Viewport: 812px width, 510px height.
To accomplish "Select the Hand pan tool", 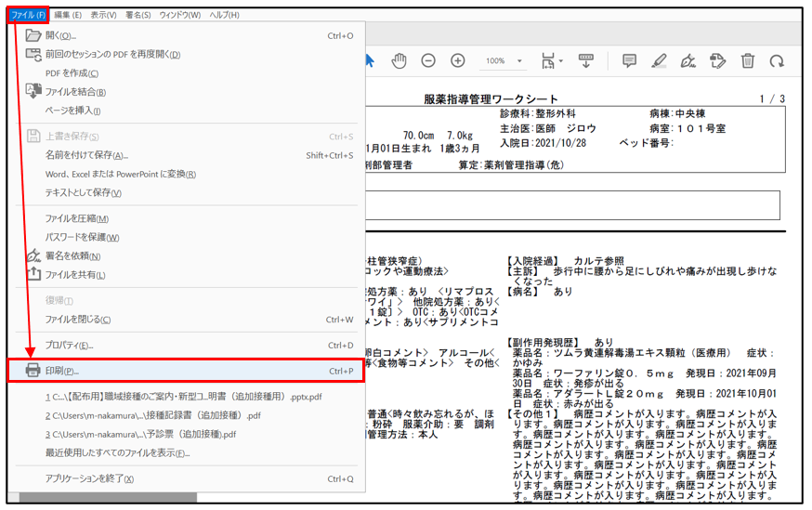I will [x=399, y=60].
